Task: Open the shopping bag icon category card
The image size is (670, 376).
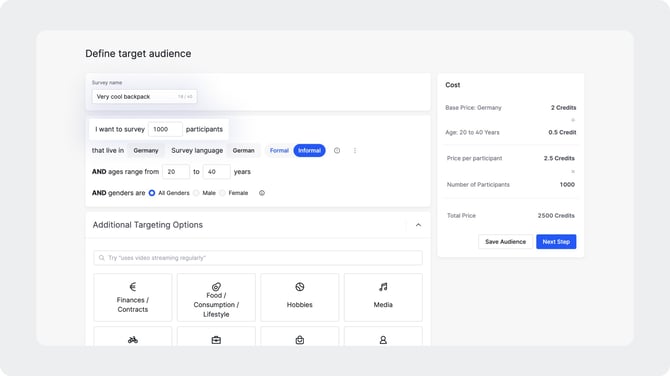Action: [300, 337]
